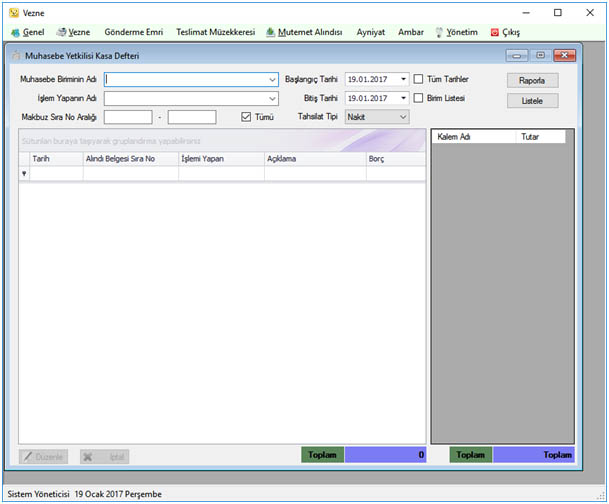
Task: Enable the Tüm Tarihler checkbox
Action: point(418,79)
